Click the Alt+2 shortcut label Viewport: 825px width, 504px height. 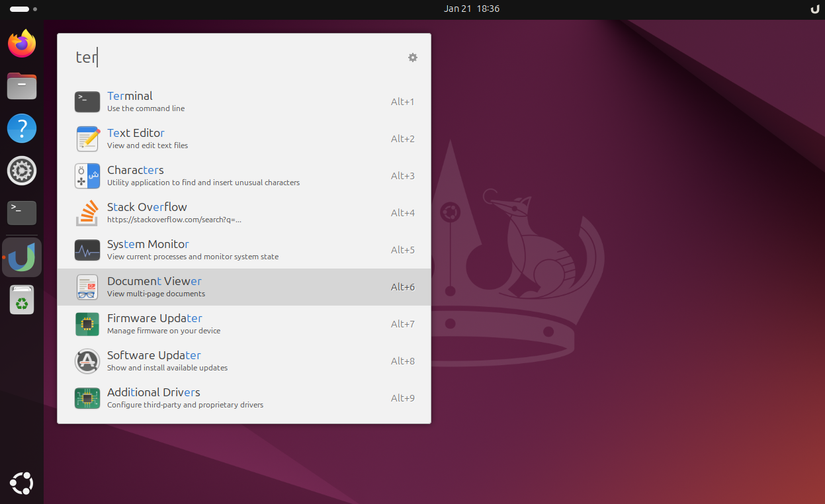click(x=403, y=139)
